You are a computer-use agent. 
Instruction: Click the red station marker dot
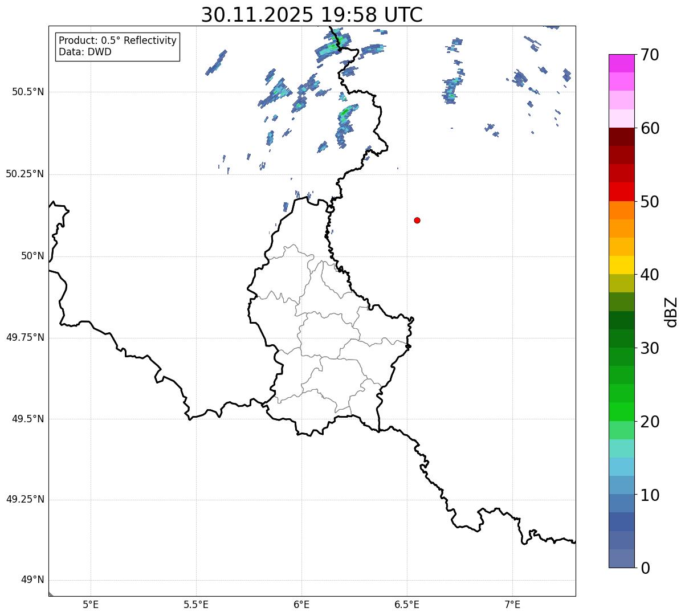(417, 220)
